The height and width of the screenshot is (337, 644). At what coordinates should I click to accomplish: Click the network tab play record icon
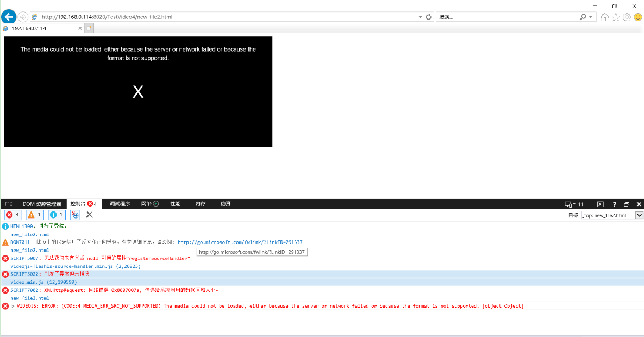click(156, 204)
